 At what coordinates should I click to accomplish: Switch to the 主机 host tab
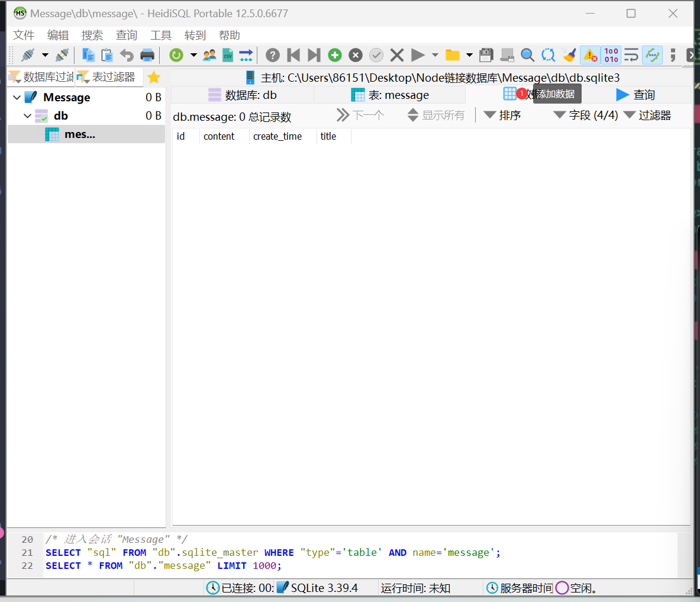pyautogui.click(x=432, y=78)
